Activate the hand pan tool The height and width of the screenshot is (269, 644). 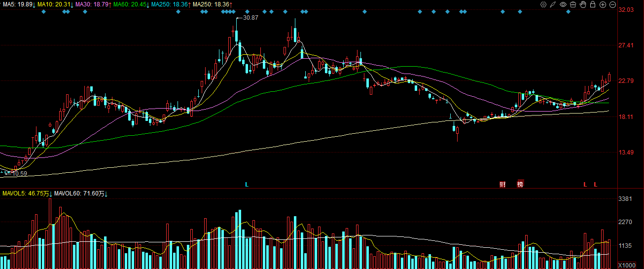[583, 4]
